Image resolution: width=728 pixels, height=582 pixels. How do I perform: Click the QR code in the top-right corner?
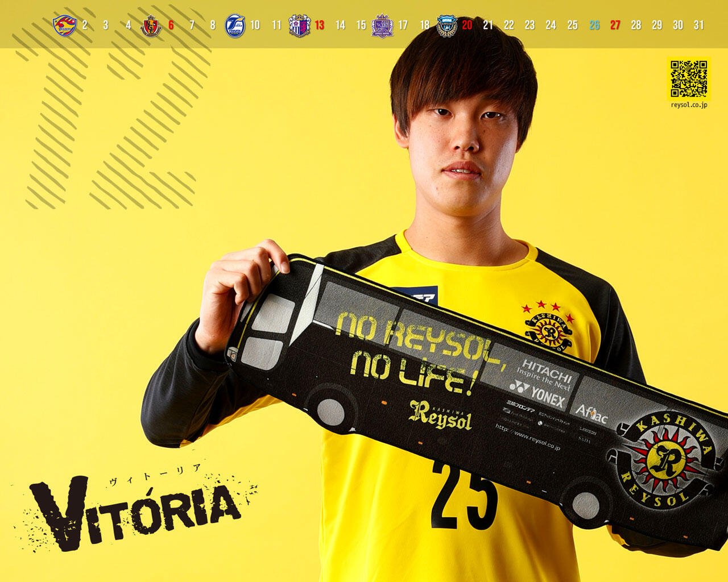688,78
